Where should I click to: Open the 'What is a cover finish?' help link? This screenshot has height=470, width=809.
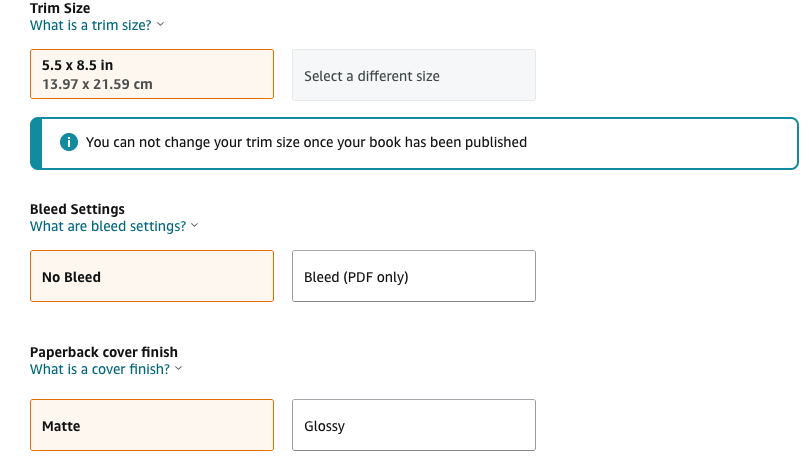coord(100,369)
